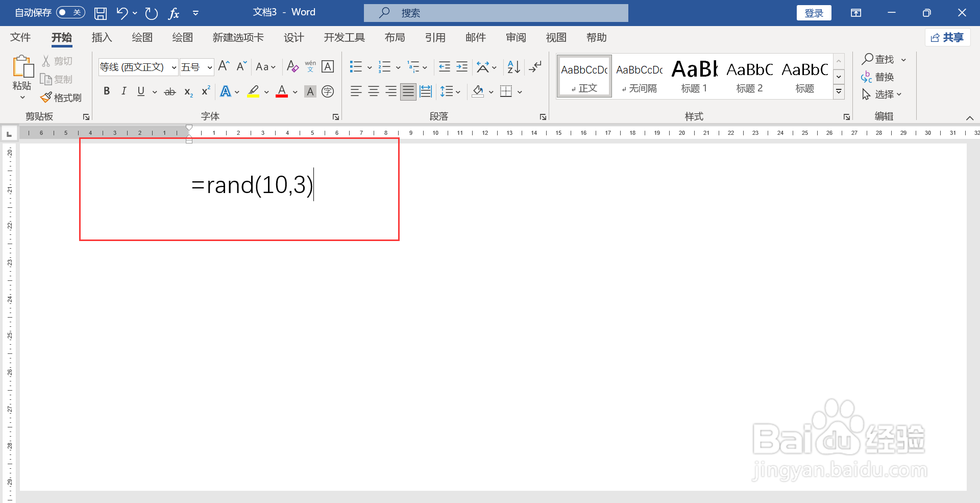
Task: Select the Format Painter (格式刷)
Action: 61,98
